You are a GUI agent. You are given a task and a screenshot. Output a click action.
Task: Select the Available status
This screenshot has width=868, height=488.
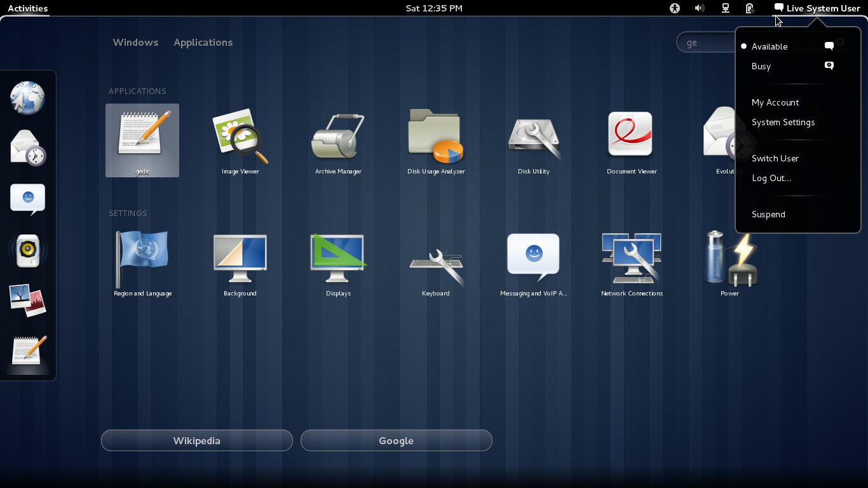770,46
